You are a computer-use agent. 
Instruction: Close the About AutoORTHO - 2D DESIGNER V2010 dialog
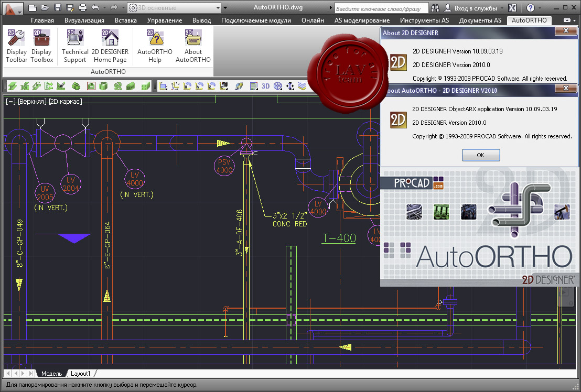(566, 88)
